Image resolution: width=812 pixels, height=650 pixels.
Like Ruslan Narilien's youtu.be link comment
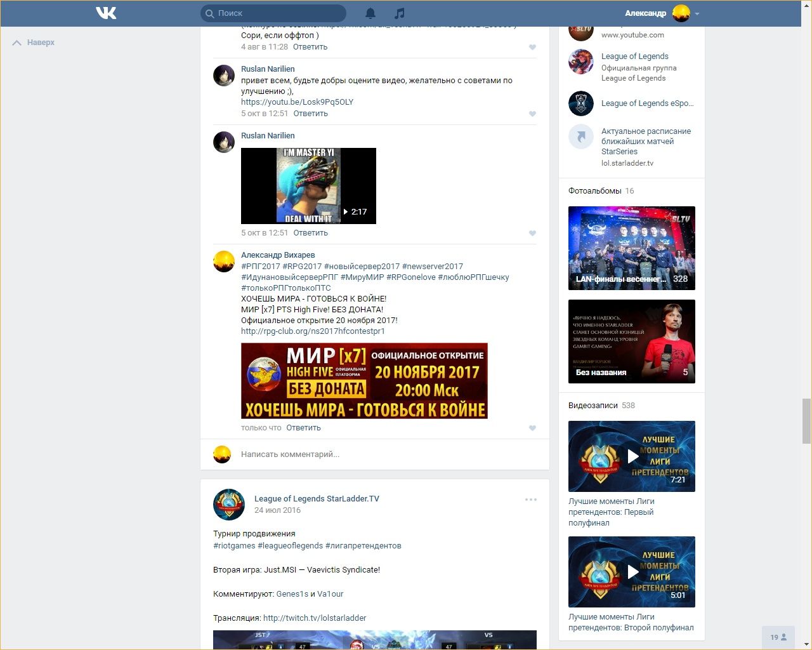(x=532, y=114)
